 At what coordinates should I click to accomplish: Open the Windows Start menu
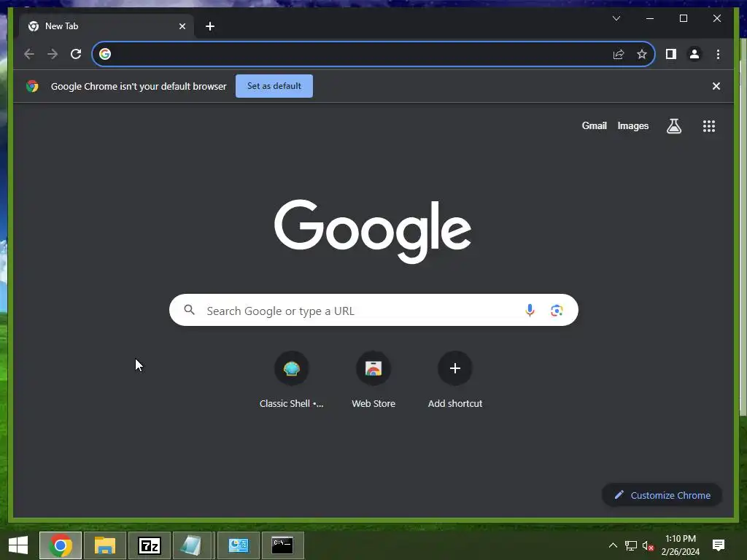(x=18, y=545)
